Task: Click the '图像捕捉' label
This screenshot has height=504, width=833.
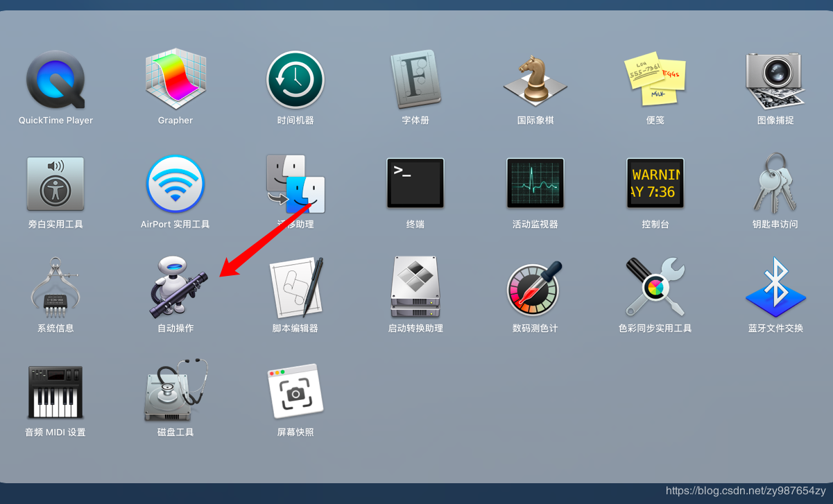Action: tap(775, 121)
